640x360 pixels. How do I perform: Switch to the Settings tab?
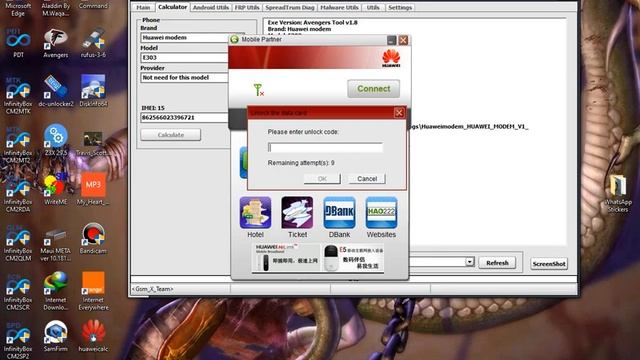point(400,7)
